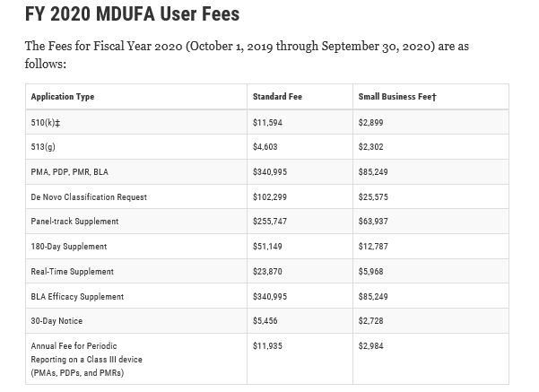Viewport: 539px width, 392px height.
Task: Select the Standard Fee column header
Action: (277, 97)
